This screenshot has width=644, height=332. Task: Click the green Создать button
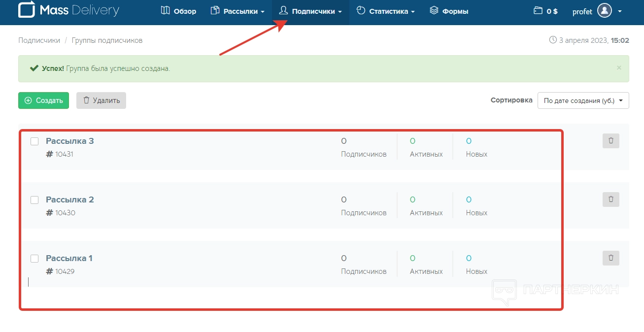coord(43,100)
